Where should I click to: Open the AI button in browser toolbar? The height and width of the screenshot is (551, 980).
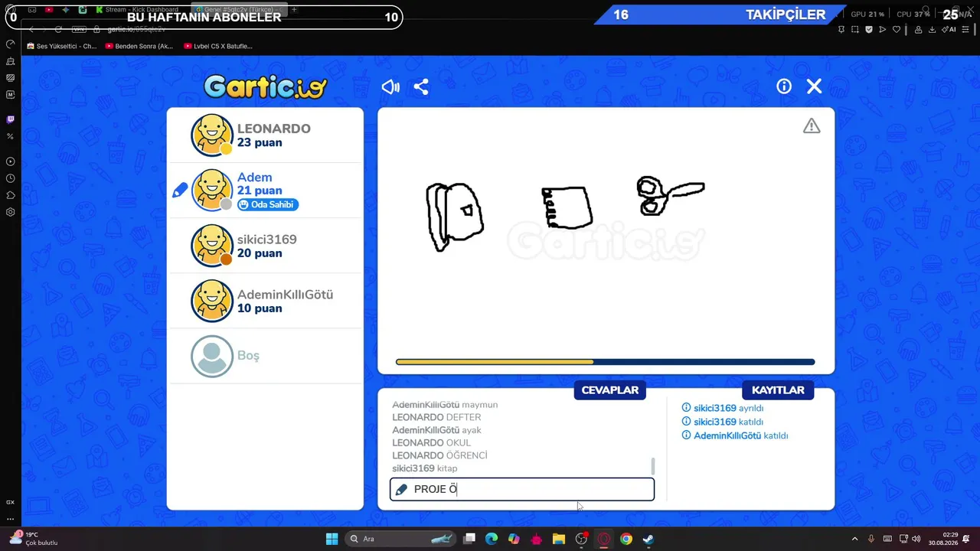coord(950,29)
